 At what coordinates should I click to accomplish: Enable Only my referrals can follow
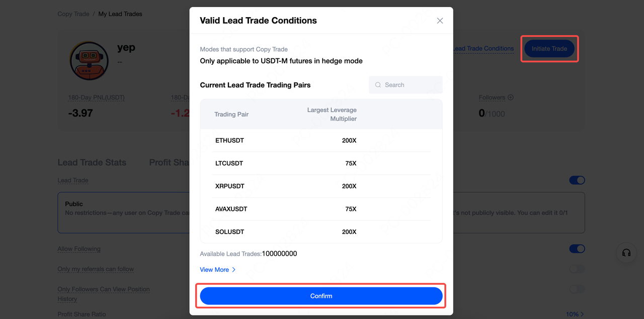[577, 269]
